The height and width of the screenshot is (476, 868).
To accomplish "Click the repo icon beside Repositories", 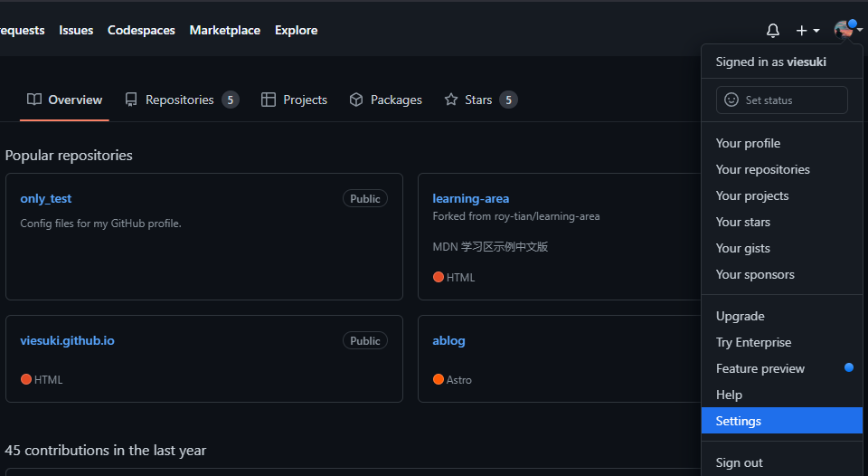I will [131, 100].
